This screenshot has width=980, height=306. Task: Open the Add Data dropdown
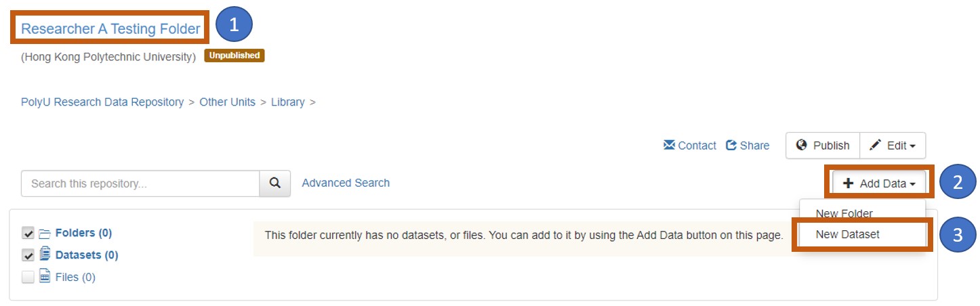tap(879, 183)
